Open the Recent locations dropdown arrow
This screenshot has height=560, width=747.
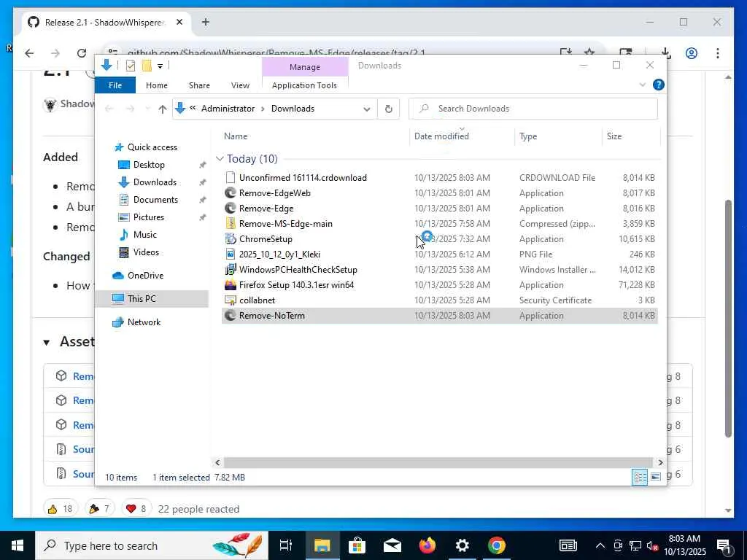(x=147, y=109)
